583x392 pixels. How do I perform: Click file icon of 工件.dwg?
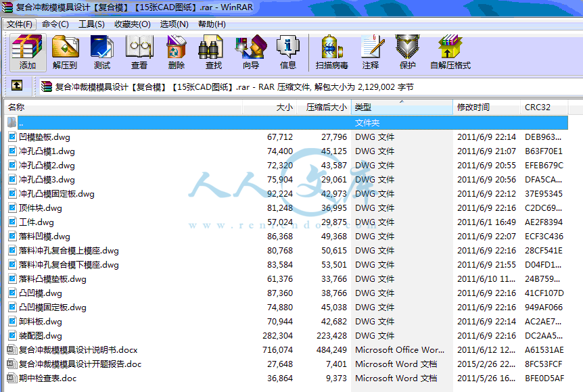12,222
